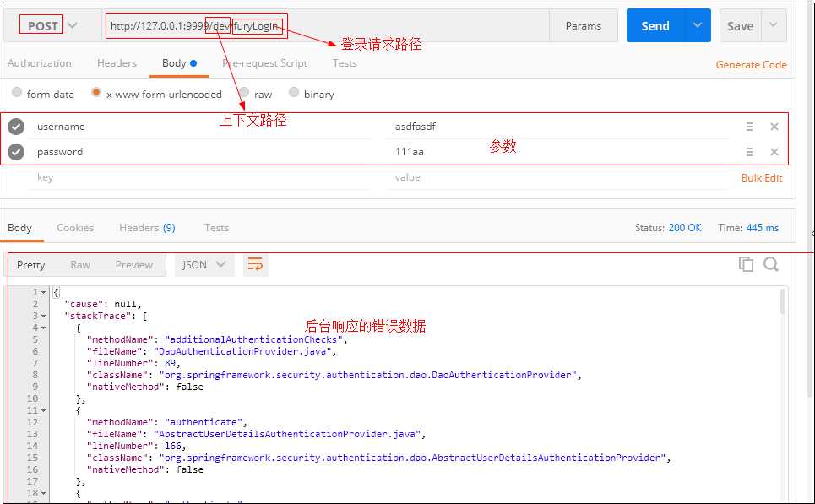The image size is (815, 504).
Task: Expand the Send button dropdown arrow
Action: pyautogui.click(x=698, y=25)
